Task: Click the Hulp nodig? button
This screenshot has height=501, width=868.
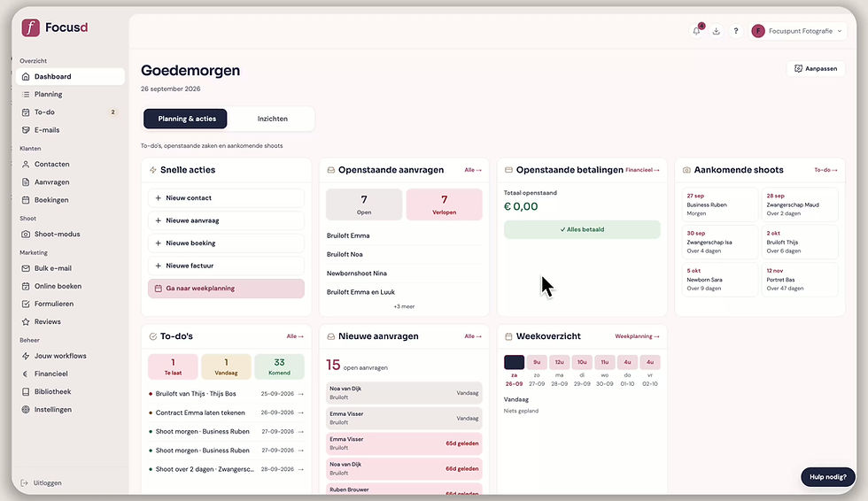Action: point(827,477)
